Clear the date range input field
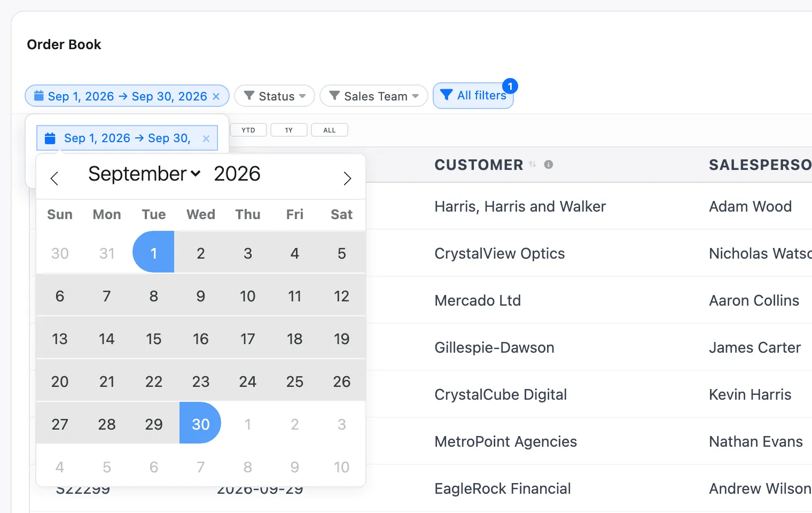 tap(206, 138)
